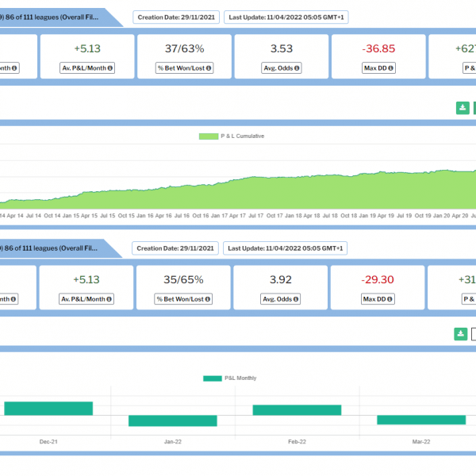Click lower Creation Date: 29/11/2021 box
Viewport: 476px width, 476px height.
click(x=175, y=248)
